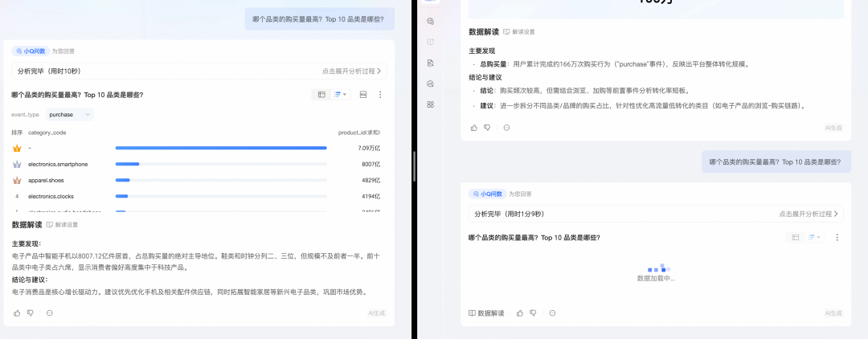868x339 pixels.
Task: Click the bronze crown next to apparel.shoes
Action: [x=17, y=180]
